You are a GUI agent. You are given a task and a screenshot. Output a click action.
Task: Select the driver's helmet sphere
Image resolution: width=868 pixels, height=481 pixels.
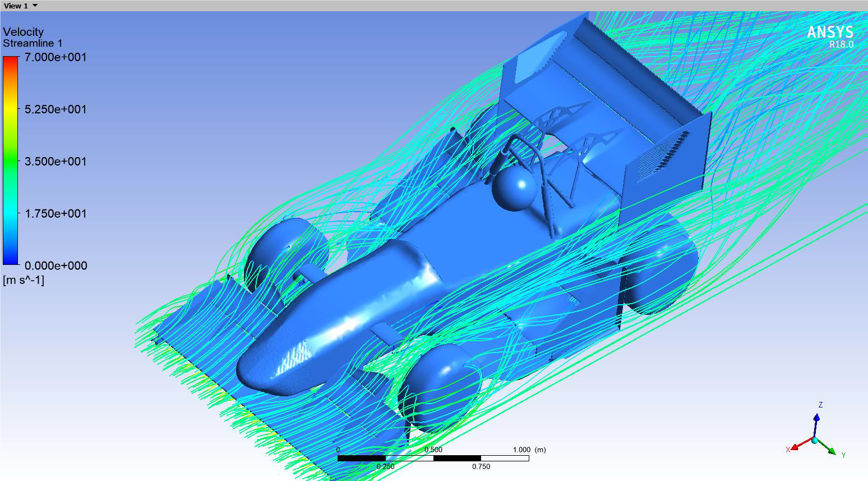[x=513, y=189]
